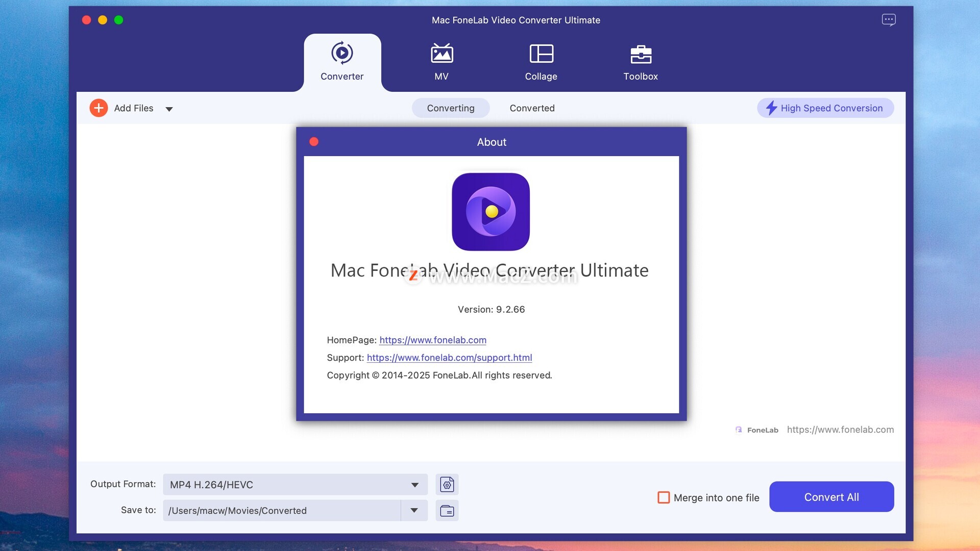Select the Converting tab
980x551 pixels.
(451, 108)
